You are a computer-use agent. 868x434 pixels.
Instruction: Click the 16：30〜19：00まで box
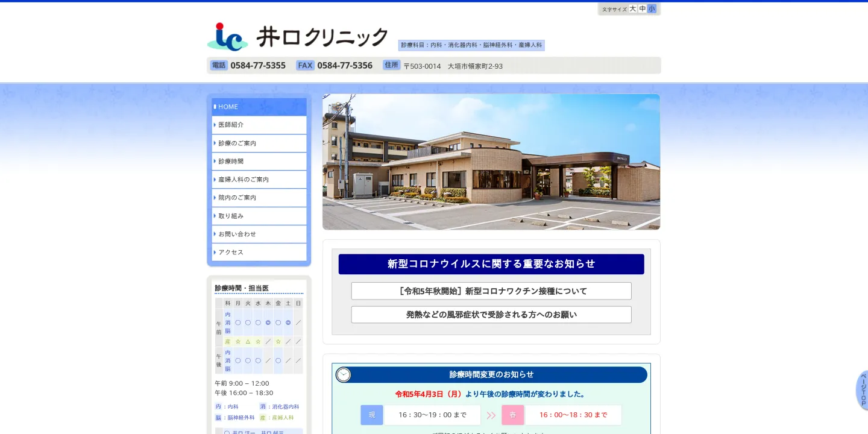tap(433, 415)
